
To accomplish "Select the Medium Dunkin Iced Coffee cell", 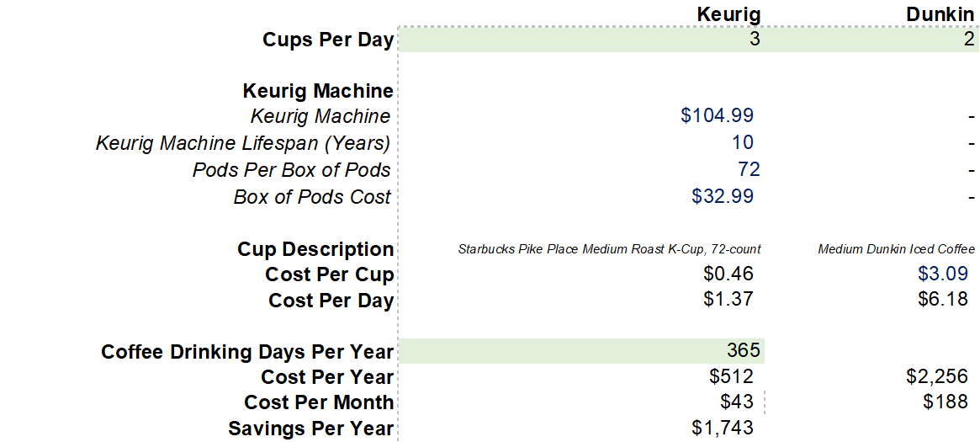I will point(896,249).
